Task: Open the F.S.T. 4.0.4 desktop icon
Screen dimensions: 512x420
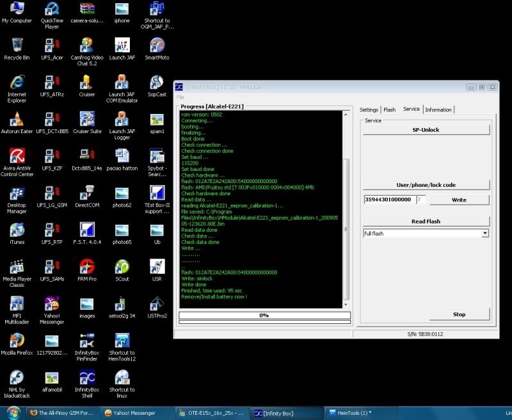Action: pyautogui.click(x=86, y=230)
